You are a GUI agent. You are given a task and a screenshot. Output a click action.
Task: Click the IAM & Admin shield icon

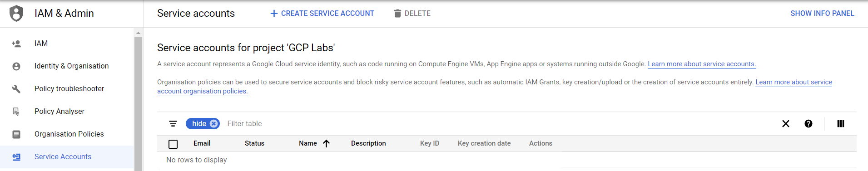click(16, 13)
